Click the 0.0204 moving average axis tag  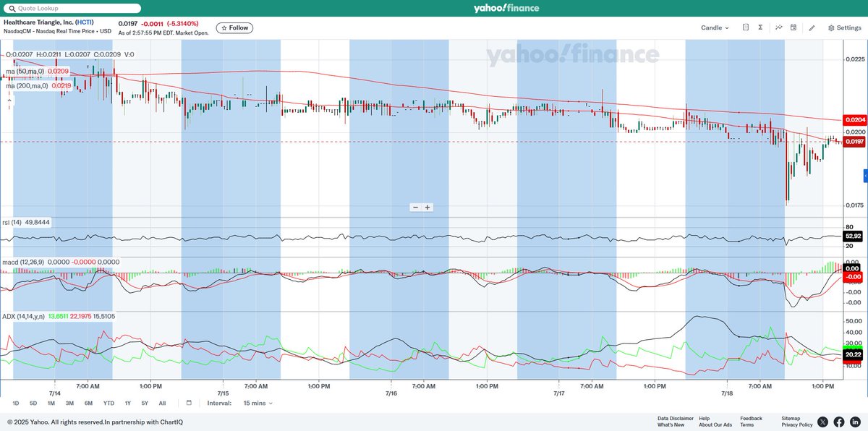(x=854, y=120)
